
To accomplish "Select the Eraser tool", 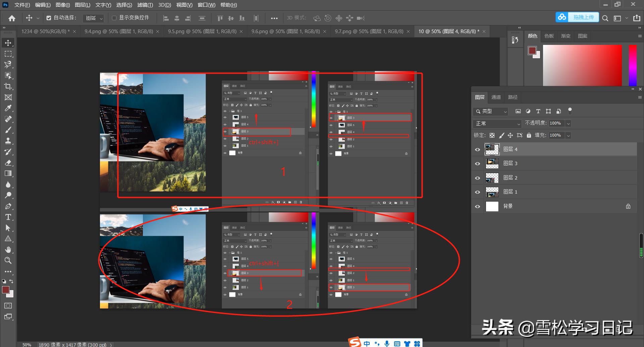I will coord(8,163).
